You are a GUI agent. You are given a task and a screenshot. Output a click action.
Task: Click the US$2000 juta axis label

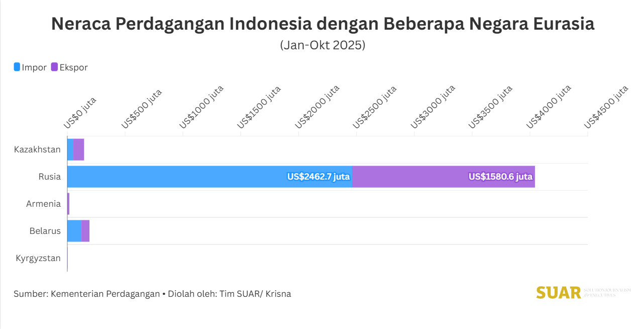317,107
